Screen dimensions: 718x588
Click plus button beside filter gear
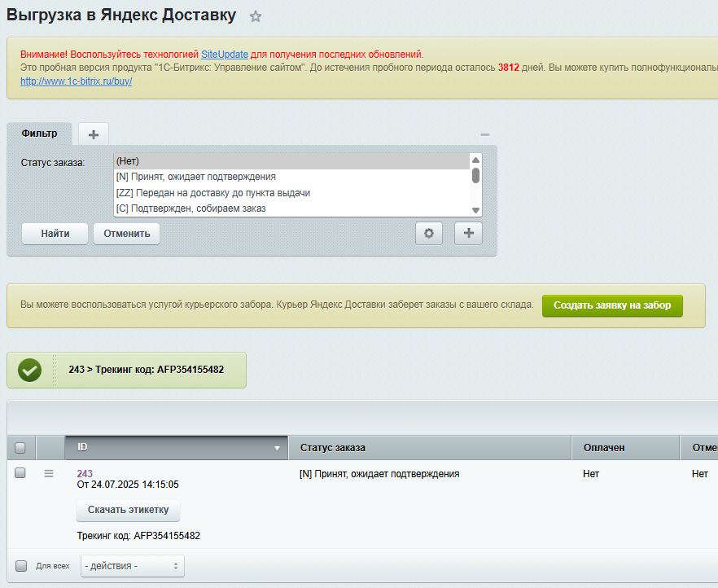click(x=468, y=233)
